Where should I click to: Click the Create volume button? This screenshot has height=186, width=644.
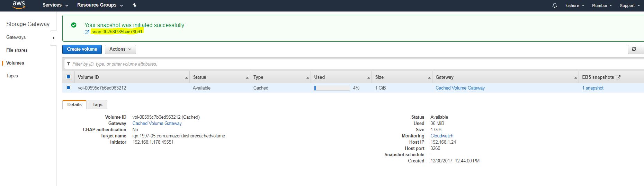[x=82, y=49]
